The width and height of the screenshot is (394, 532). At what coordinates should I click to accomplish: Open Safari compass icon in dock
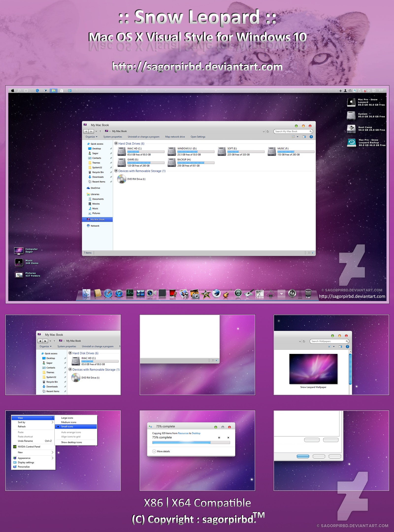[108, 294]
